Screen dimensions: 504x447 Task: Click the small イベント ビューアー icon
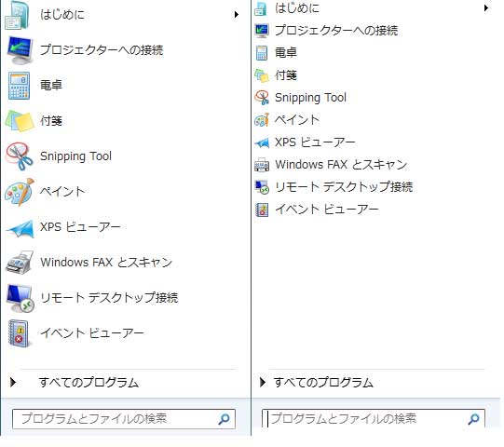(x=262, y=210)
